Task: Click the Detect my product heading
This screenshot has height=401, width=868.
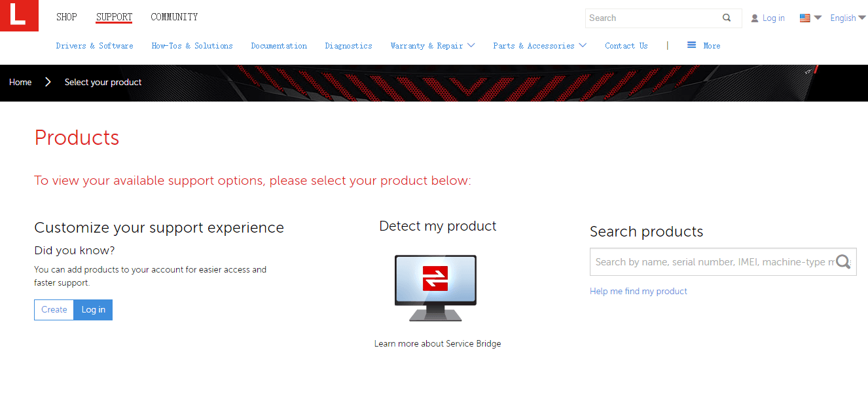Action: [437, 226]
